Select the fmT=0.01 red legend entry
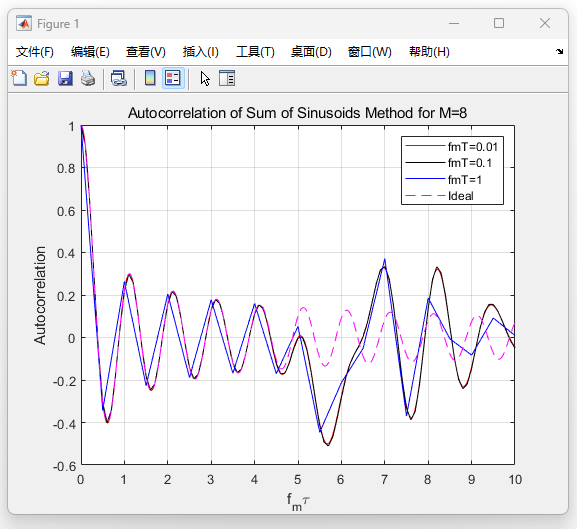 coord(452,147)
